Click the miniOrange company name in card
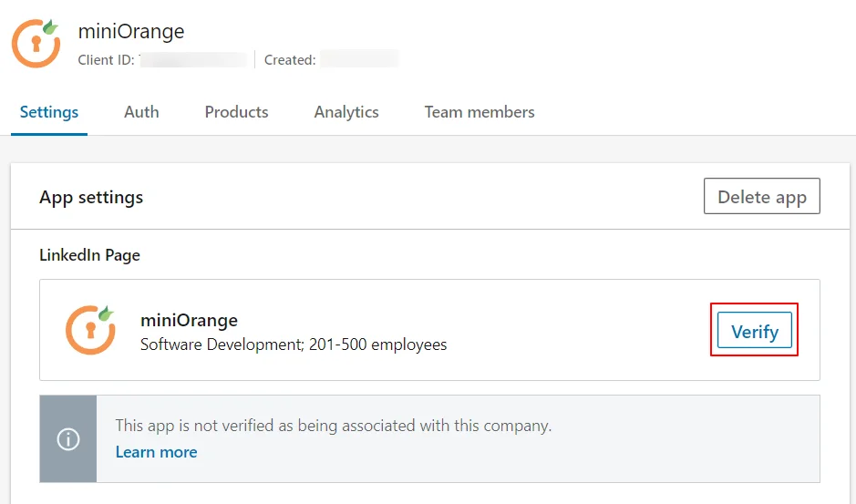The height and width of the screenshot is (504, 856). pyautogui.click(x=189, y=320)
